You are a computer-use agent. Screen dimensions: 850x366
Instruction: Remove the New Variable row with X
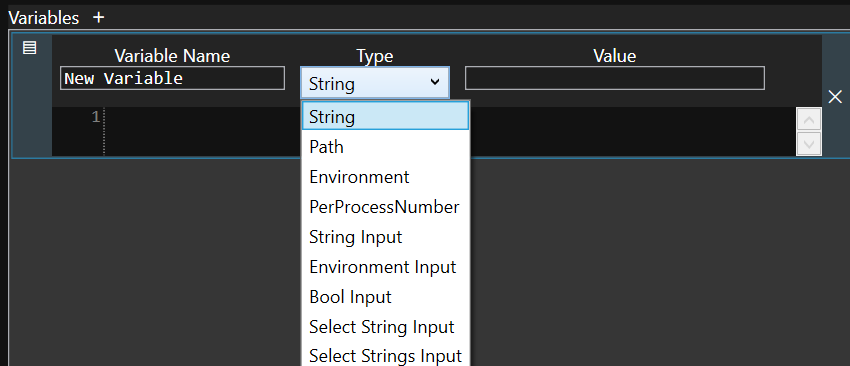click(x=835, y=97)
